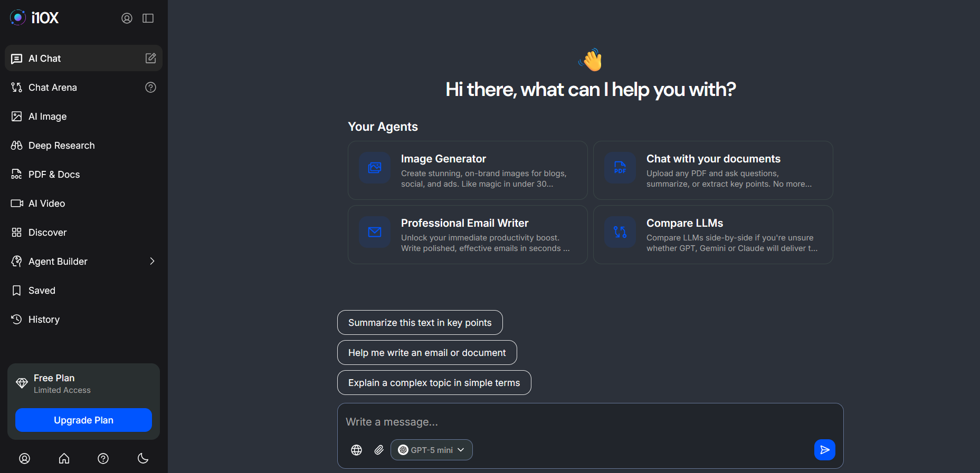This screenshot has width=980, height=473.
Task: Send the message with the arrow button
Action: 824,450
